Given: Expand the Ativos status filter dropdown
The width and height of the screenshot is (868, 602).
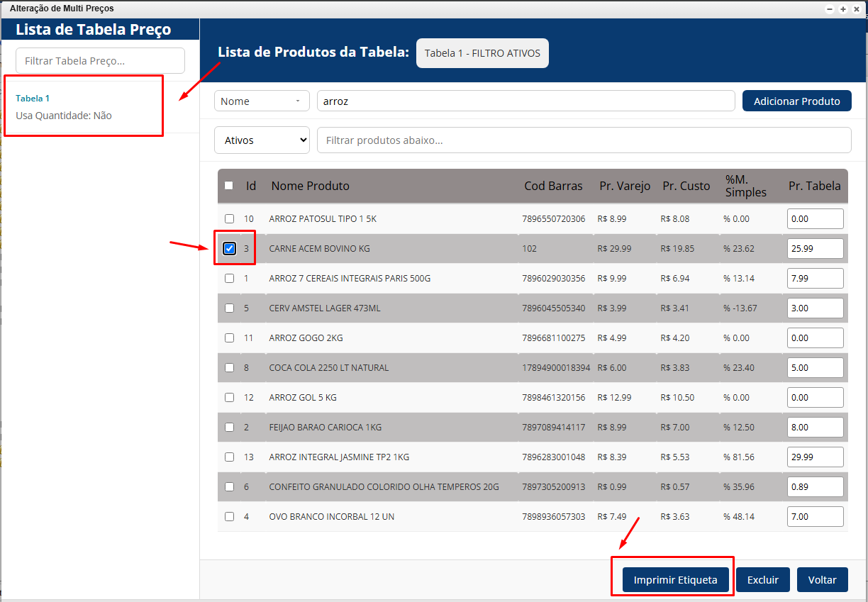Looking at the screenshot, I should [x=262, y=140].
